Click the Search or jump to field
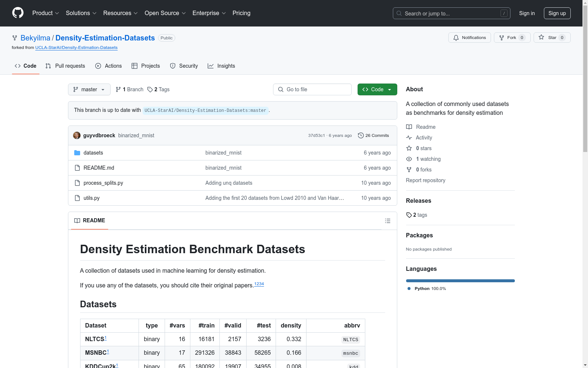588x368 pixels. pyautogui.click(x=452, y=13)
